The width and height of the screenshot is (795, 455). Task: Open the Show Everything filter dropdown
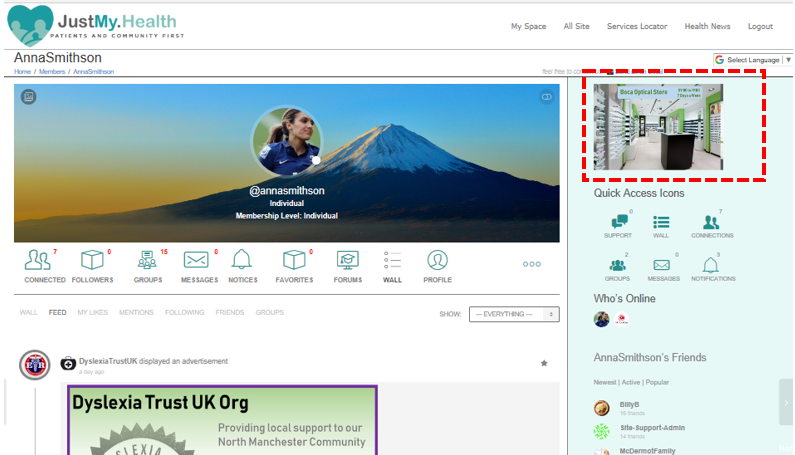click(513, 314)
